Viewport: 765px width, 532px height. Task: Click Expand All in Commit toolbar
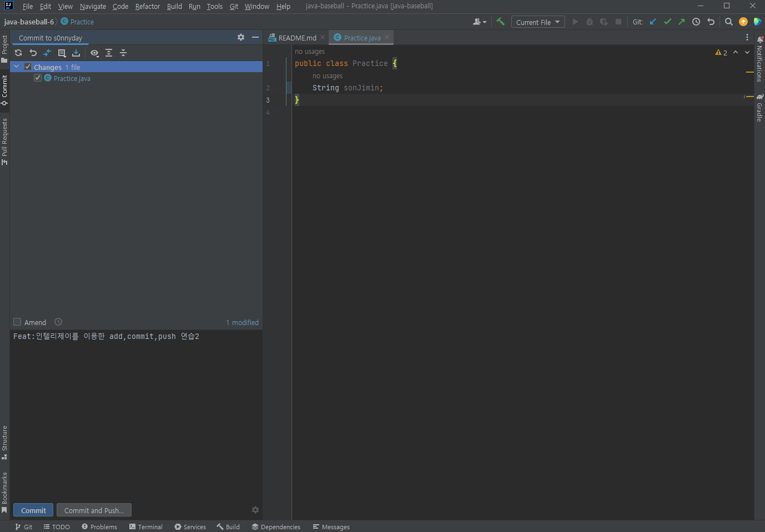click(109, 53)
